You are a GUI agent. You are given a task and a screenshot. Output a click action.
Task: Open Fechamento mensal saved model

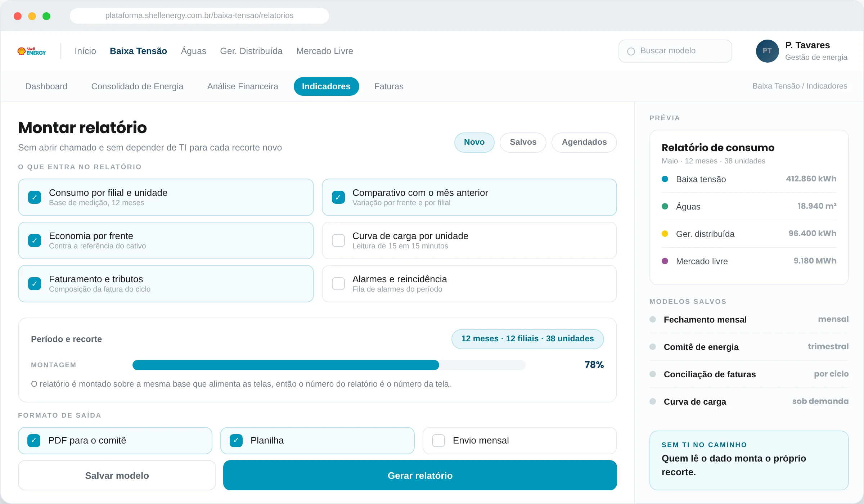pos(749,320)
